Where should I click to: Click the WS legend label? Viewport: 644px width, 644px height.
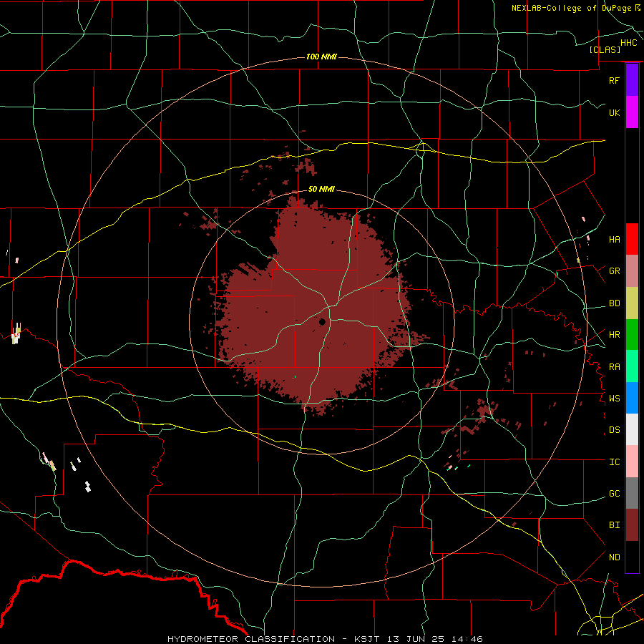pyautogui.click(x=614, y=398)
